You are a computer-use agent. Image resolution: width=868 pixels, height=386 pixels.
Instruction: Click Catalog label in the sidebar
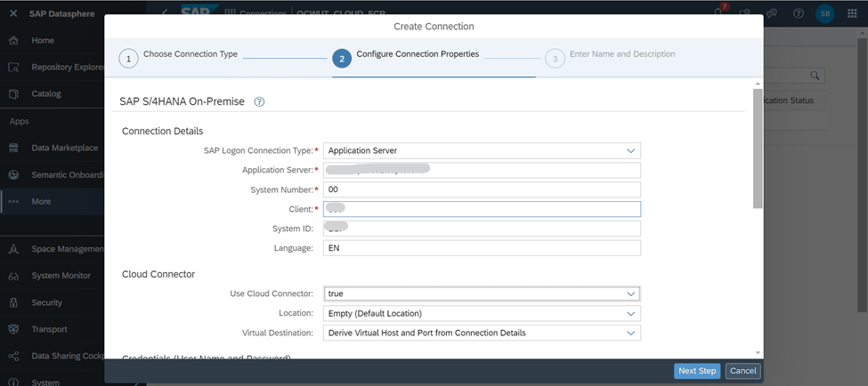click(46, 93)
